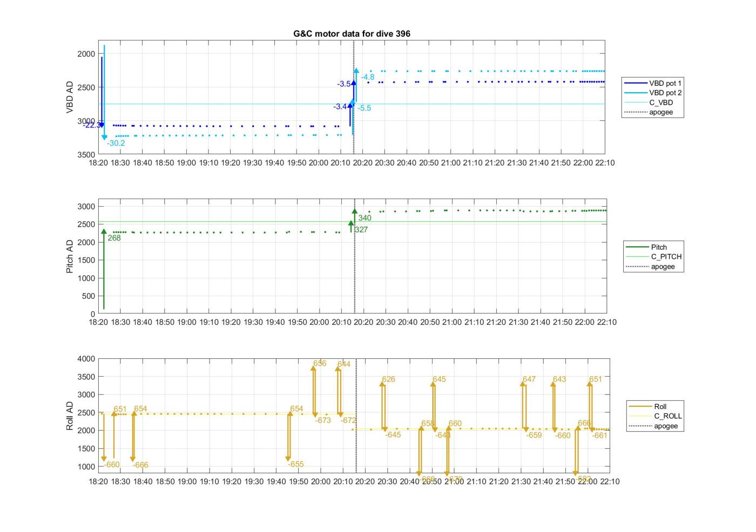This screenshot has width=756, height=532.
Task: Click the '-5.5' VBD annotation
Action: tap(364, 108)
